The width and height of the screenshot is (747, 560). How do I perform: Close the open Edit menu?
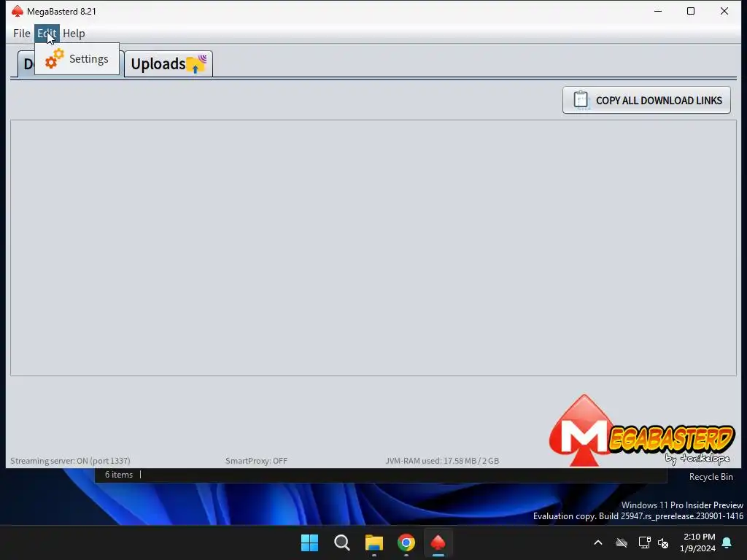pyautogui.click(x=47, y=34)
